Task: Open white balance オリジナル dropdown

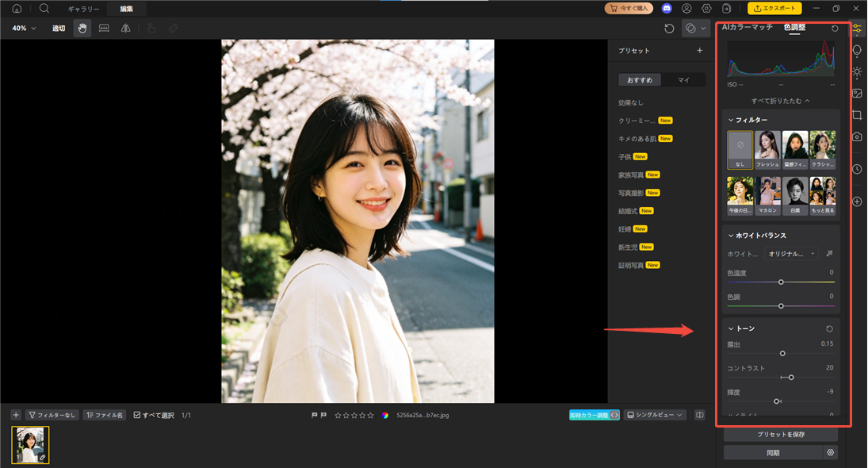Action: [x=791, y=254]
